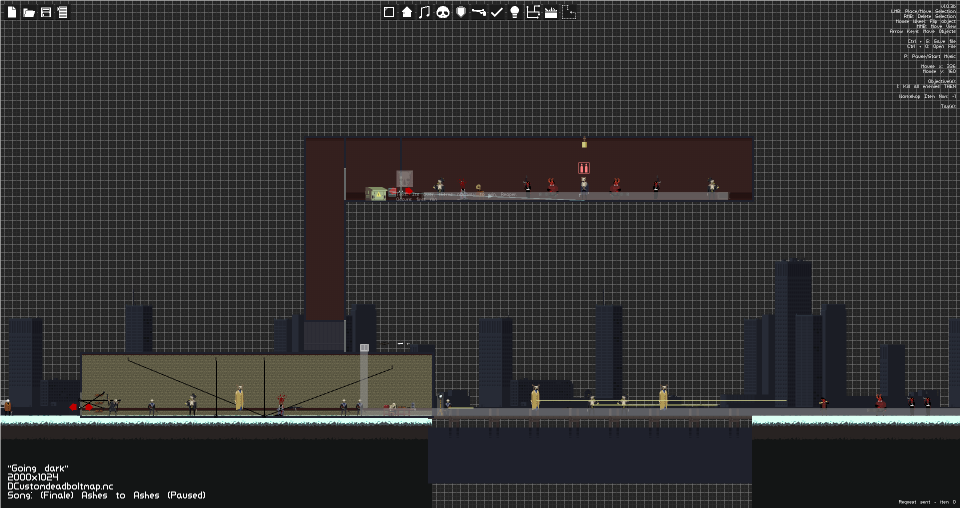Save the map with the floppy disk icon

46,12
